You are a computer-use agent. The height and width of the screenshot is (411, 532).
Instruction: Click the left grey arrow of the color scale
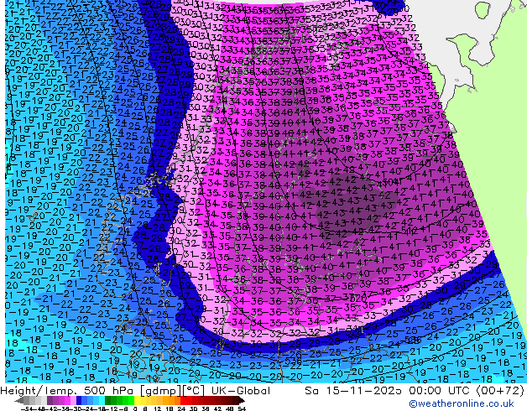coord(19,400)
